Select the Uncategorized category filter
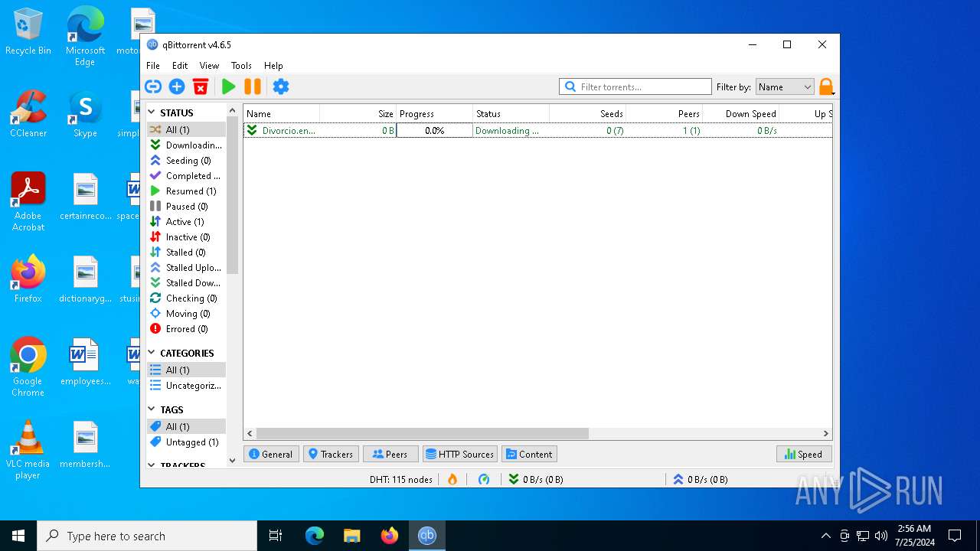The height and width of the screenshot is (551, 980). [x=186, y=385]
